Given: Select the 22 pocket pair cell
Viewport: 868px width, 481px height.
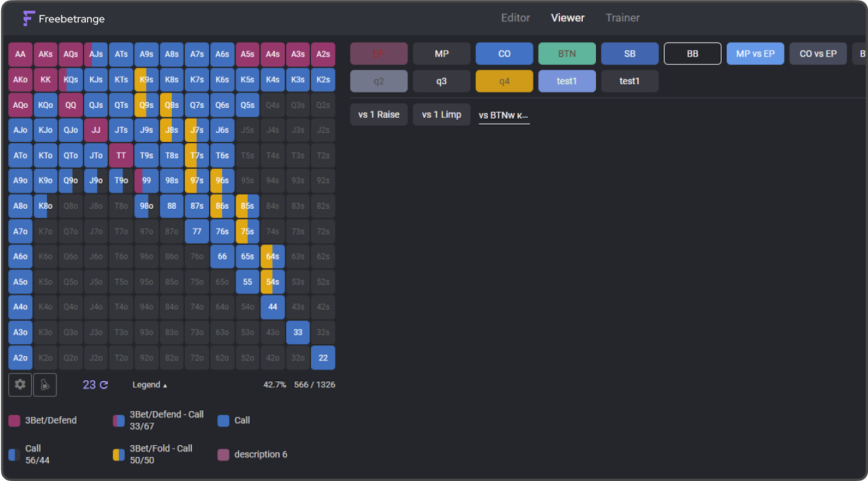Looking at the screenshot, I should point(323,358).
